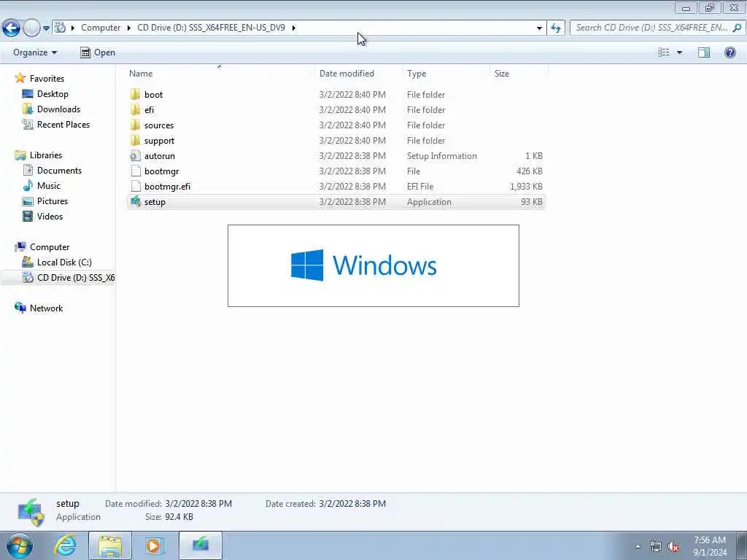
Task: Click 'EFI File' type cell
Action: 420,186
